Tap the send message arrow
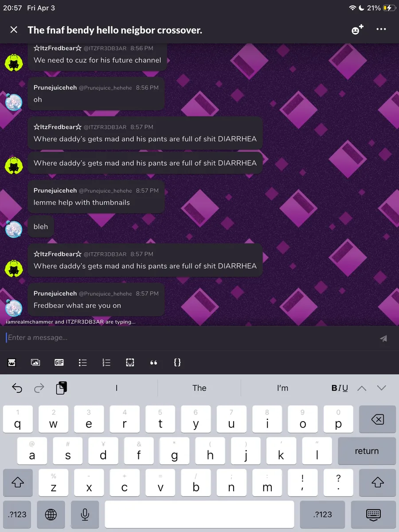 383,338
